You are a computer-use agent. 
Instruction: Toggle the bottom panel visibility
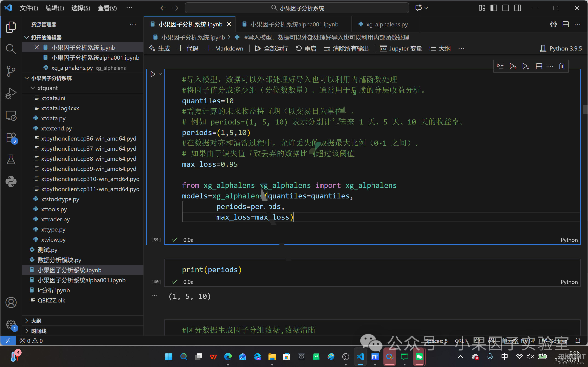tap(505, 8)
